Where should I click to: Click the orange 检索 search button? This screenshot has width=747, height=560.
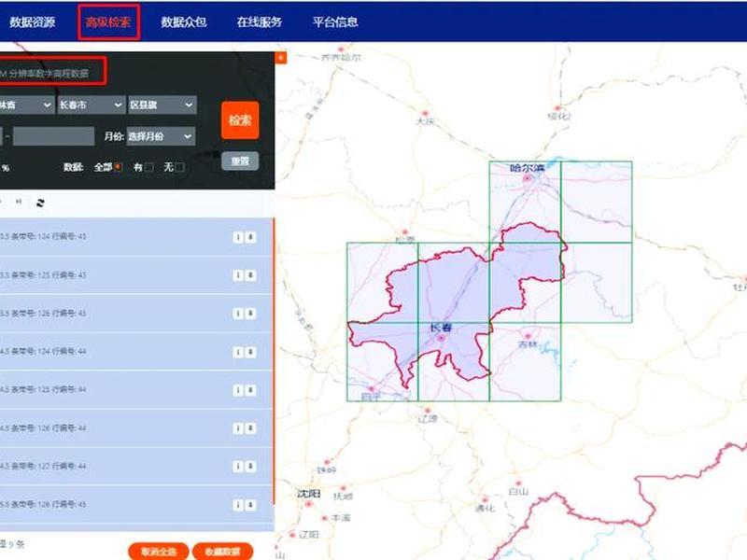240,120
